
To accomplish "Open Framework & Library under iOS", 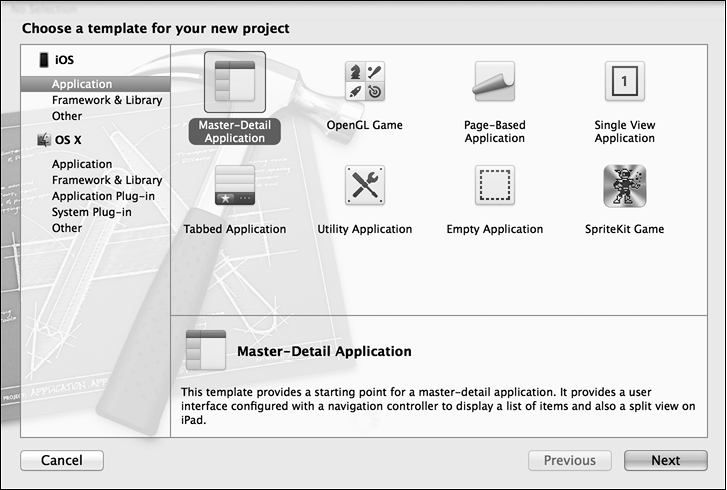I will [107, 100].
